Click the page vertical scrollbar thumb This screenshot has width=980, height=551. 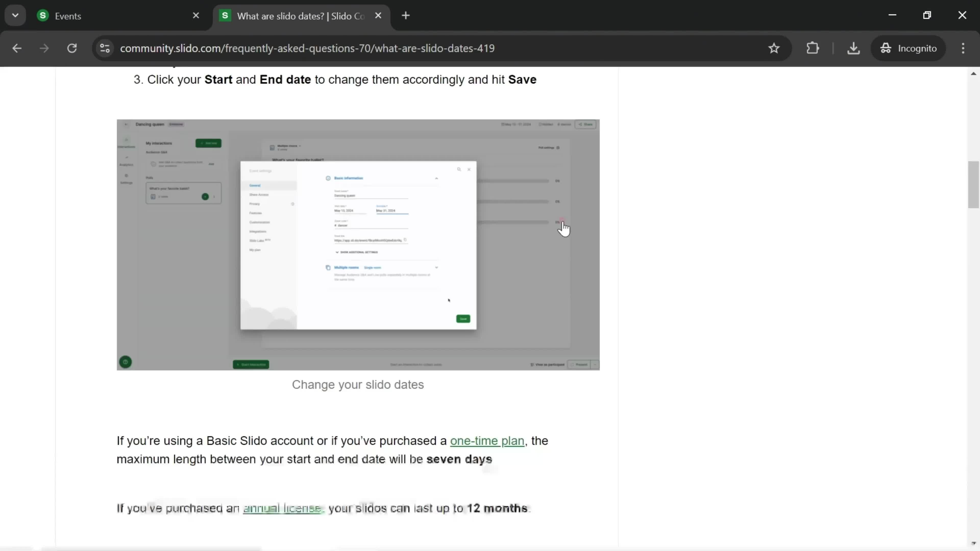[x=973, y=185]
